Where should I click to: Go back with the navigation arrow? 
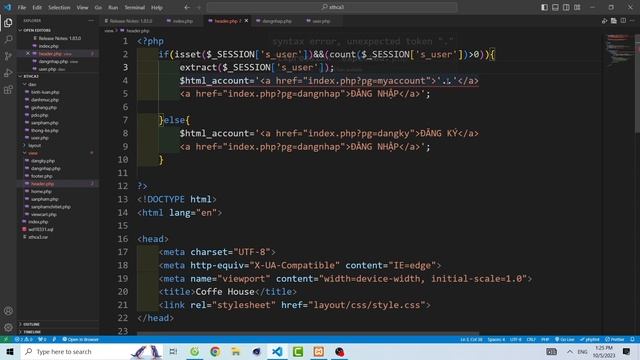pos(187,7)
